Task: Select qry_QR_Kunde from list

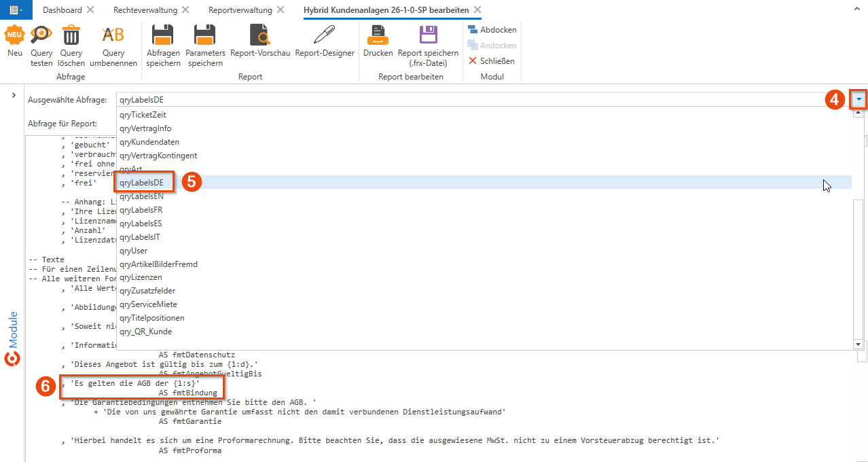Action: coord(484,332)
